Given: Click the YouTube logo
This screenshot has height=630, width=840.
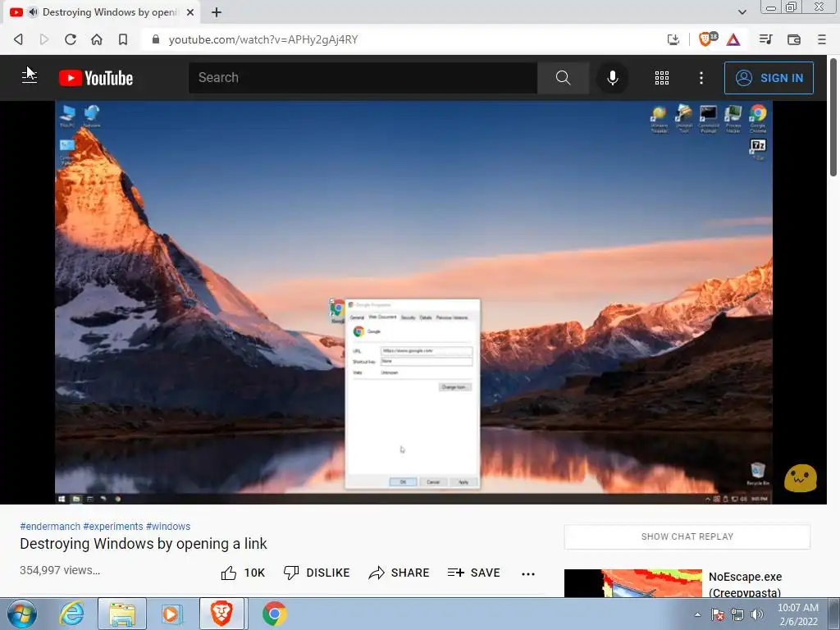Looking at the screenshot, I should click(x=96, y=78).
